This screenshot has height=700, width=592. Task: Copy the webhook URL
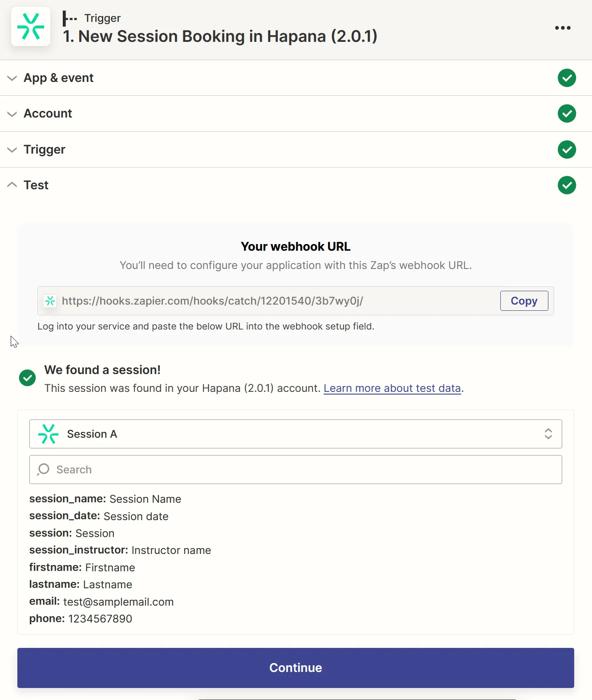click(x=524, y=301)
